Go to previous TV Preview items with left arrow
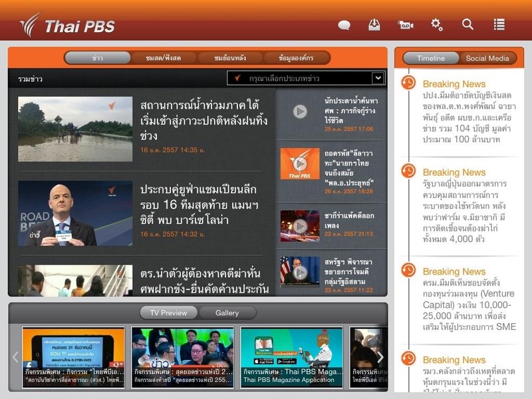The height and width of the screenshot is (399, 532). point(15,357)
